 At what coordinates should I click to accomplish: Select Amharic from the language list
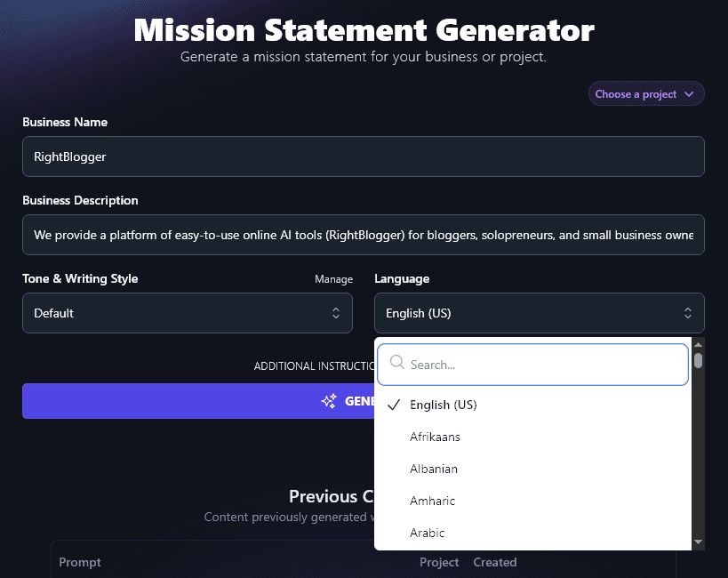(x=433, y=501)
